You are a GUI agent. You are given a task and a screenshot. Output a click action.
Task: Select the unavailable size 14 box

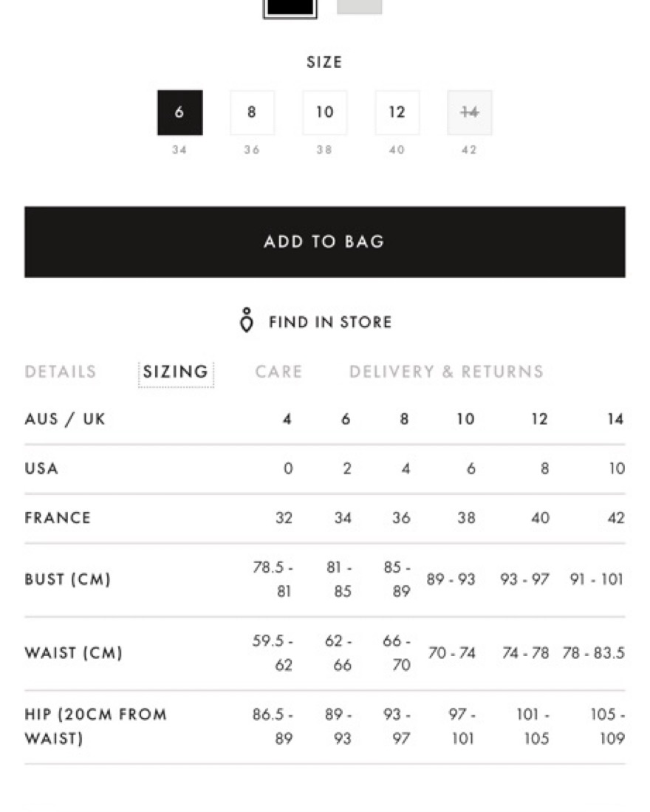469,112
